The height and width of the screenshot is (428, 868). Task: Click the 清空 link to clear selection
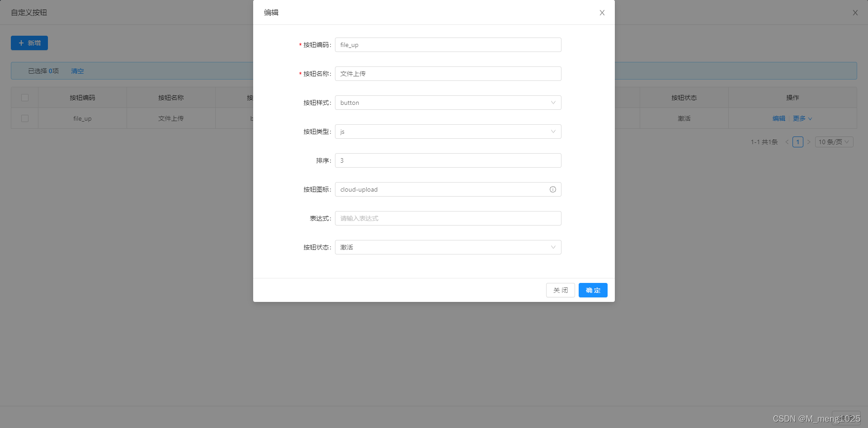(x=77, y=71)
